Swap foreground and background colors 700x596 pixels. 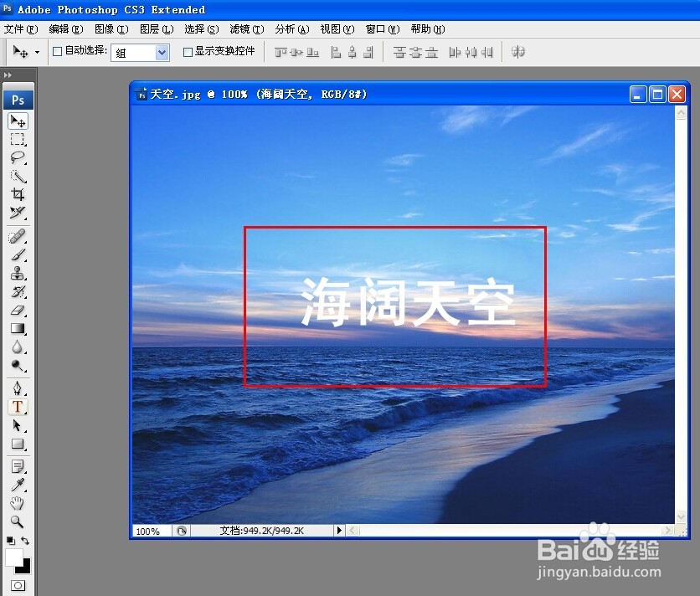(x=25, y=541)
